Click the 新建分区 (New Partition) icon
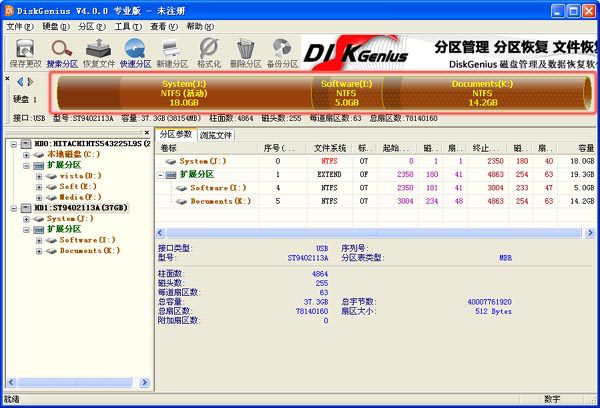Viewport: 600px width, 408px height. pyautogui.click(x=173, y=52)
